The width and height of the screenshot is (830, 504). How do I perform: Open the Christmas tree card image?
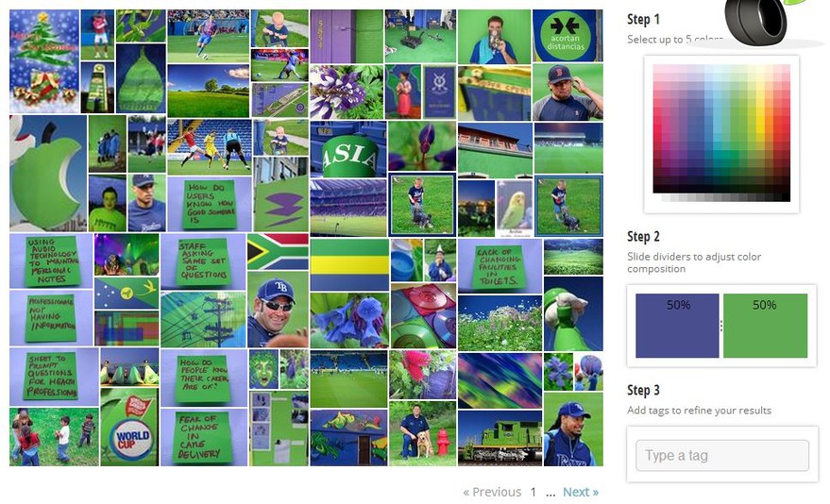[x=44, y=60]
